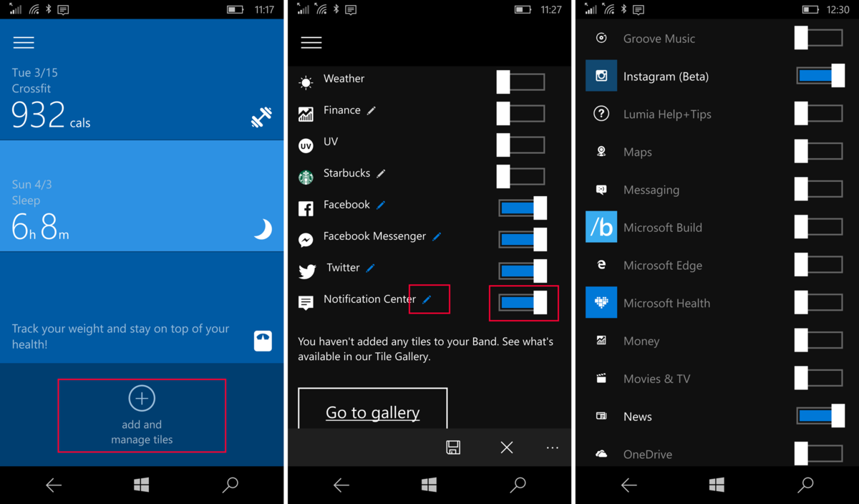Screen dimensions: 859x504
Task: Tap the OneDrive cloud icon
Action: 601,454
